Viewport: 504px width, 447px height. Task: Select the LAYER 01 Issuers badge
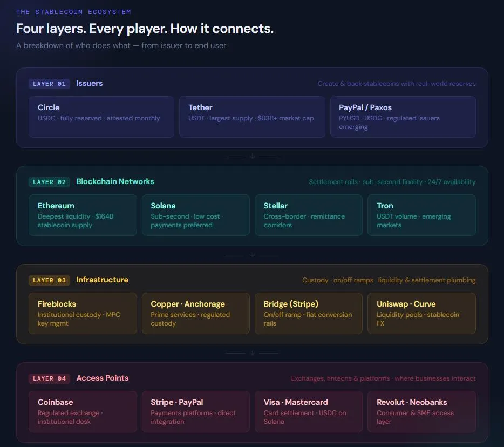point(49,84)
